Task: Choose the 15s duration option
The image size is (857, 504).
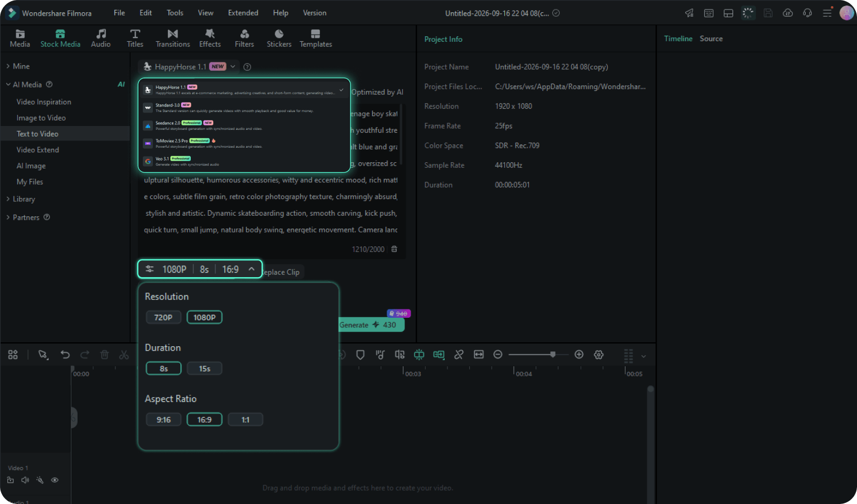Action: [205, 369]
